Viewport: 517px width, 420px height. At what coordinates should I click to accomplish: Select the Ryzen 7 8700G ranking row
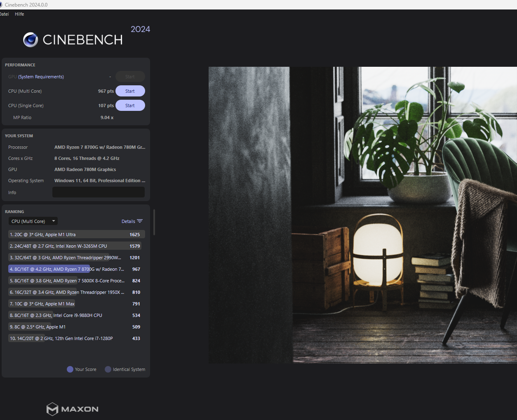point(77,269)
